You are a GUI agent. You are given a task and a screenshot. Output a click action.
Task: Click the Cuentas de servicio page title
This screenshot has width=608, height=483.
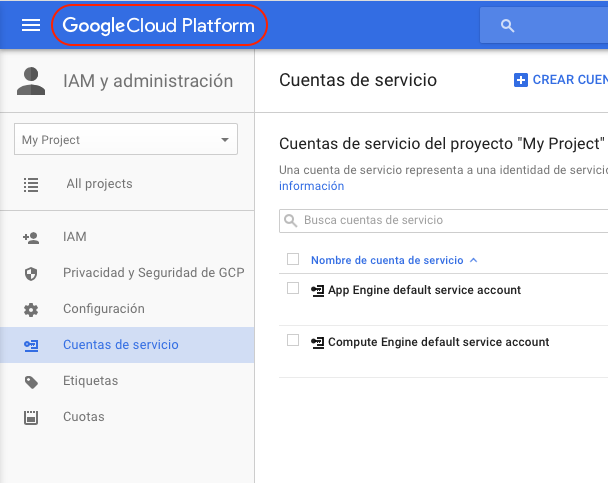pyautogui.click(x=358, y=80)
